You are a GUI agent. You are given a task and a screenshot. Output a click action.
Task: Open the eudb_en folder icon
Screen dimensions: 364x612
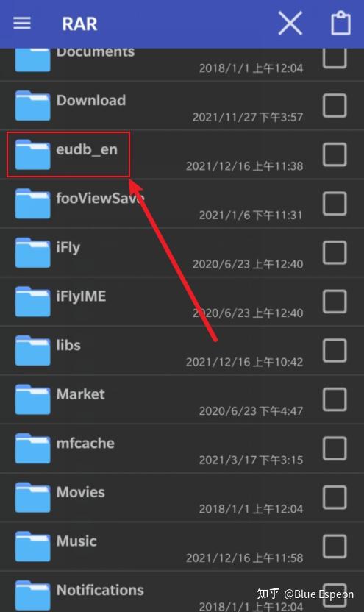coord(32,154)
